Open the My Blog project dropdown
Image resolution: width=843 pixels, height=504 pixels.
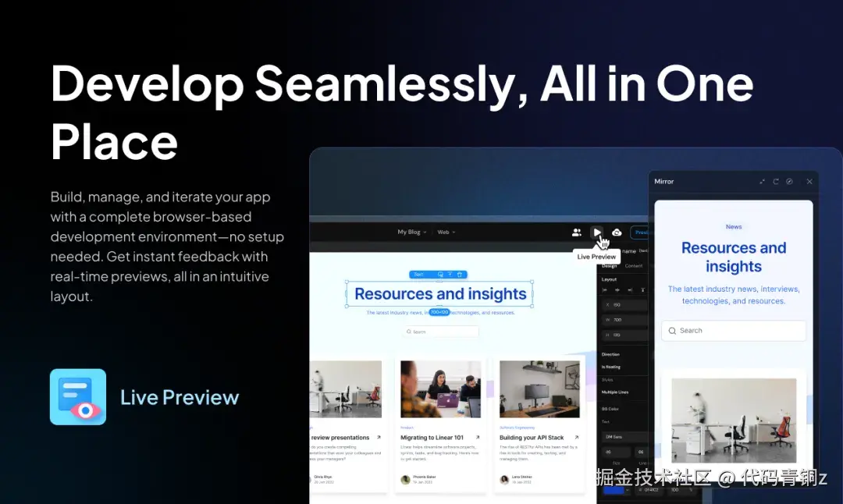412,232
